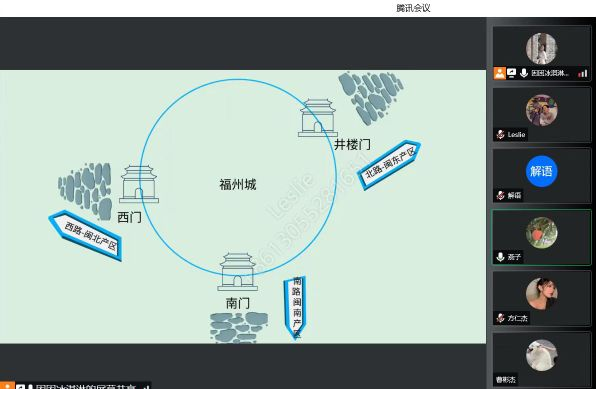Click the network signal bars icon

[583, 73]
